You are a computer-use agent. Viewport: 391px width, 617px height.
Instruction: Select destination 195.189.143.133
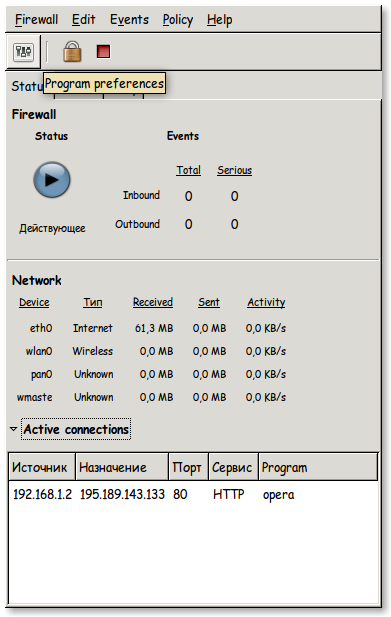tap(122, 494)
